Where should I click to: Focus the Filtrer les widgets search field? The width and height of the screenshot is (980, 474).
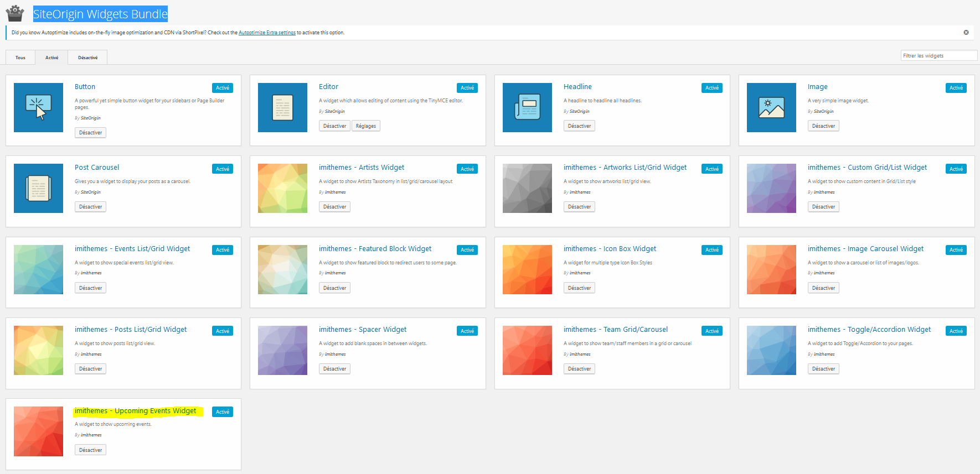(939, 55)
